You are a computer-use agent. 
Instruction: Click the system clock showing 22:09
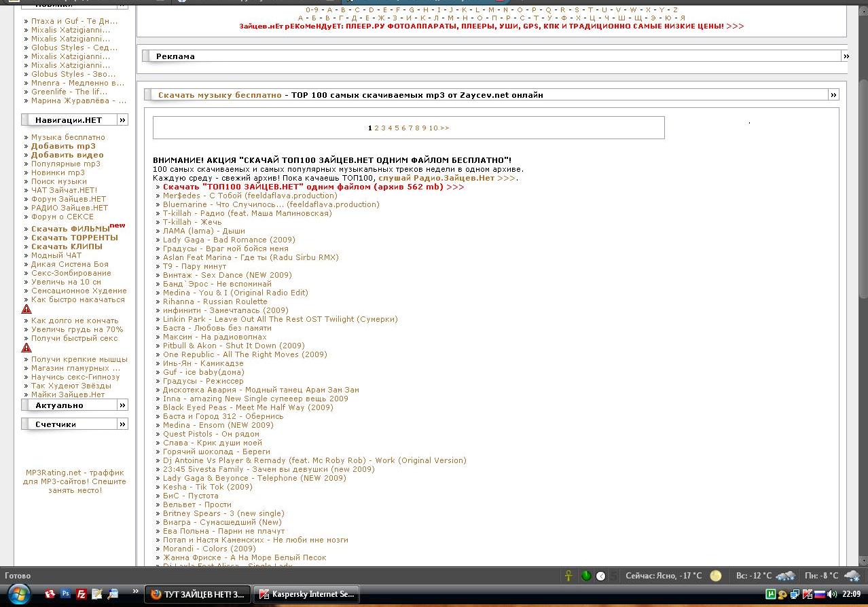click(x=851, y=594)
